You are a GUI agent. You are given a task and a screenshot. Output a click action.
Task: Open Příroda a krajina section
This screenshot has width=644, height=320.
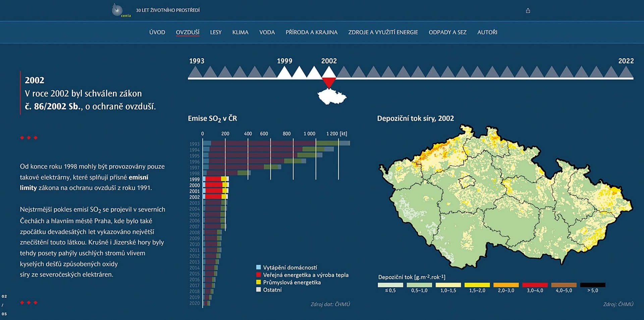coord(311,32)
